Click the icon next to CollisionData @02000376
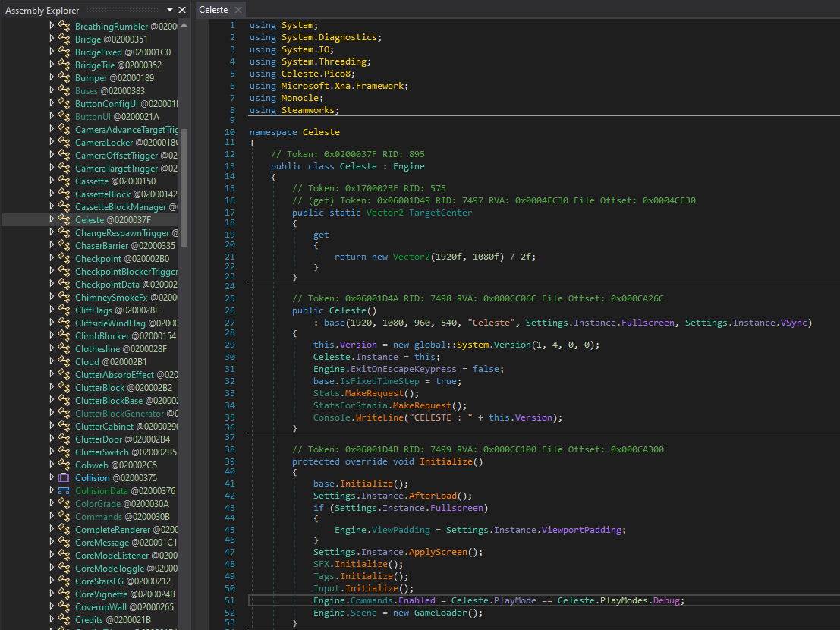Viewport: 840px width, 630px height. [64, 491]
